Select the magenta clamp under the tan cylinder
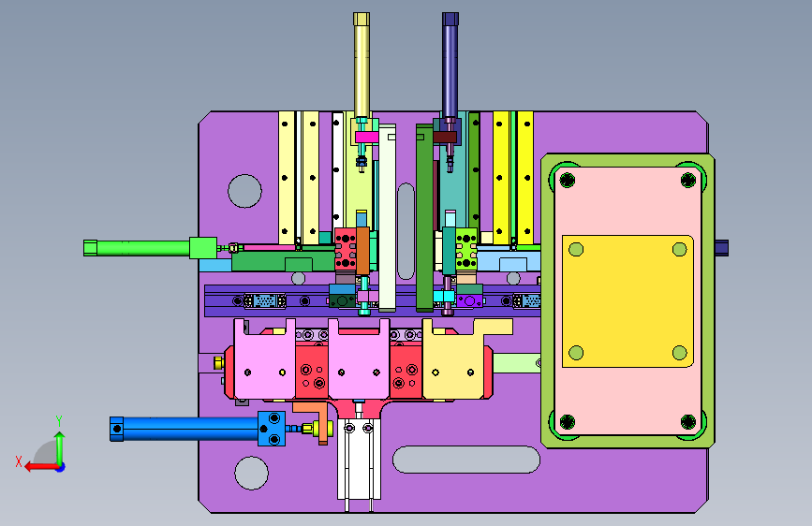The width and height of the screenshot is (812, 526). 366,138
